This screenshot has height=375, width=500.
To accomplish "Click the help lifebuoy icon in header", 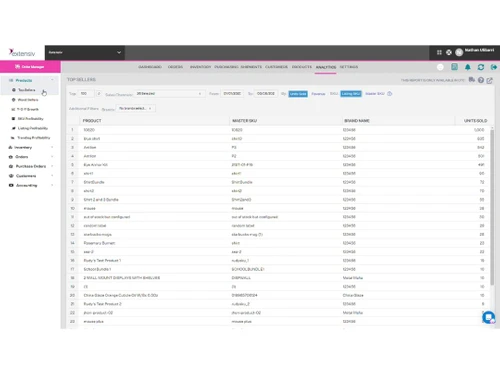I will click(449, 52).
